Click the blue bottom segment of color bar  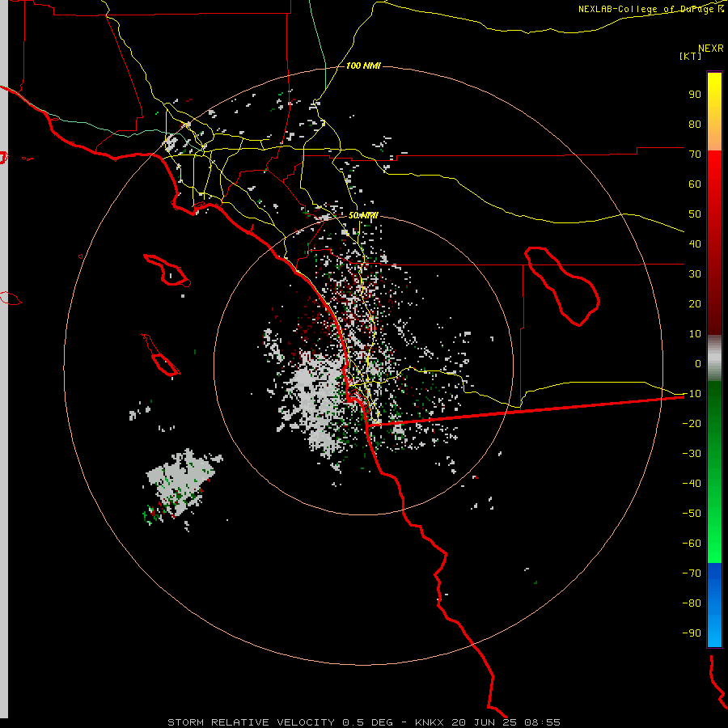pyautogui.click(x=714, y=605)
